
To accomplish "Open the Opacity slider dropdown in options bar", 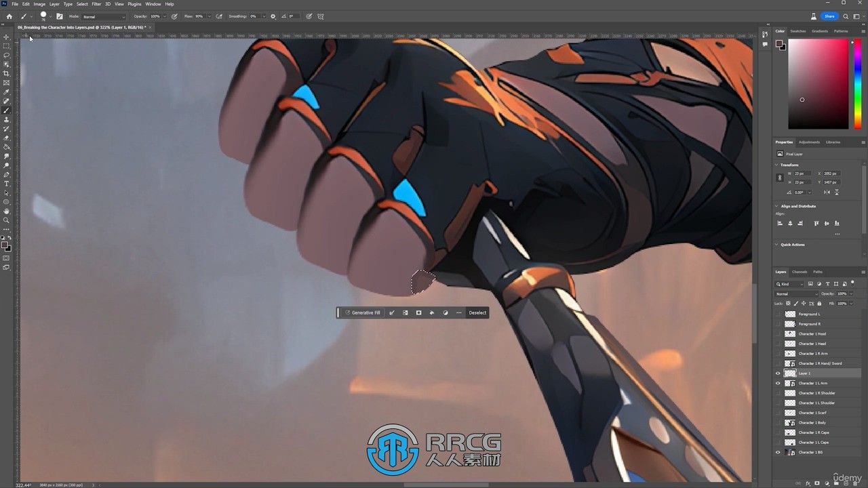I will (163, 16).
